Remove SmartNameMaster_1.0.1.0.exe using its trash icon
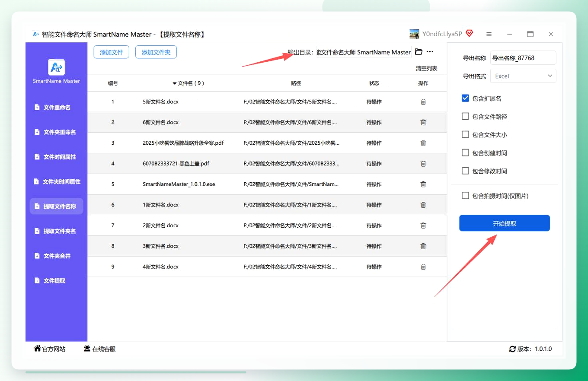Screen dimensions: 588x381 [x=423, y=184]
